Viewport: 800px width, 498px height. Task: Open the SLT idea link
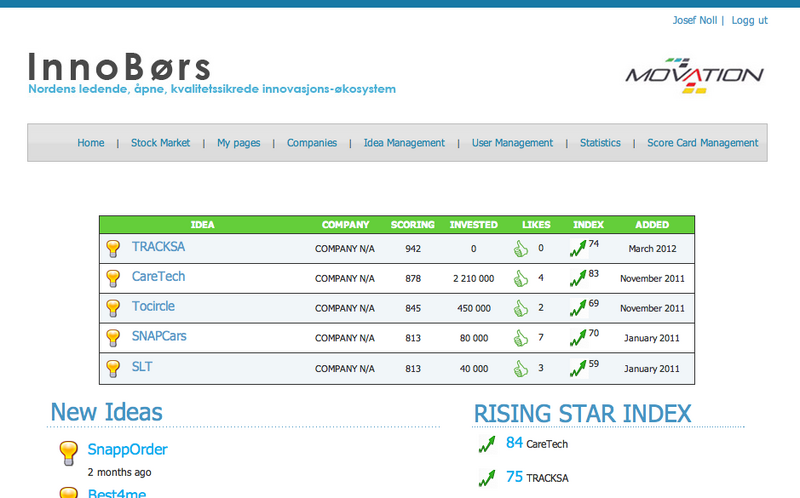click(x=142, y=367)
